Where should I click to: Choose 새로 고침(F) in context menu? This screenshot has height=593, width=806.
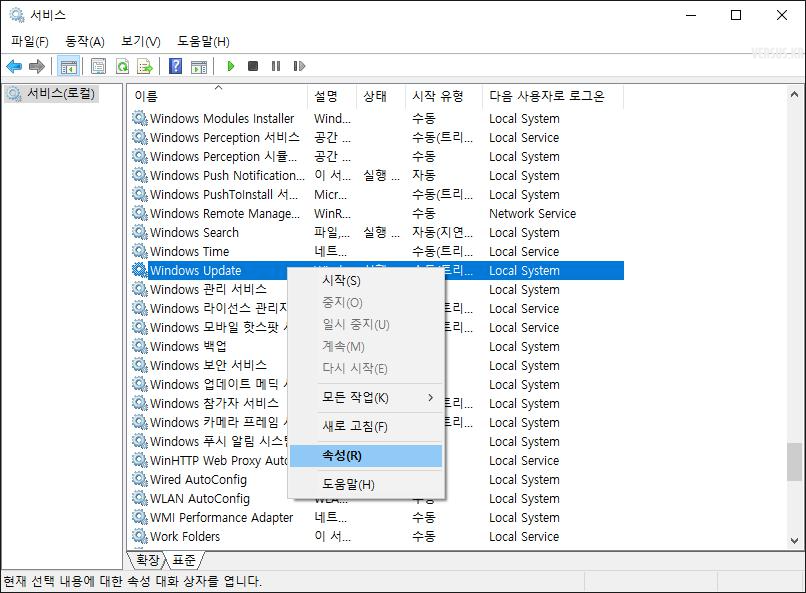pyautogui.click(x=366, y=427)
